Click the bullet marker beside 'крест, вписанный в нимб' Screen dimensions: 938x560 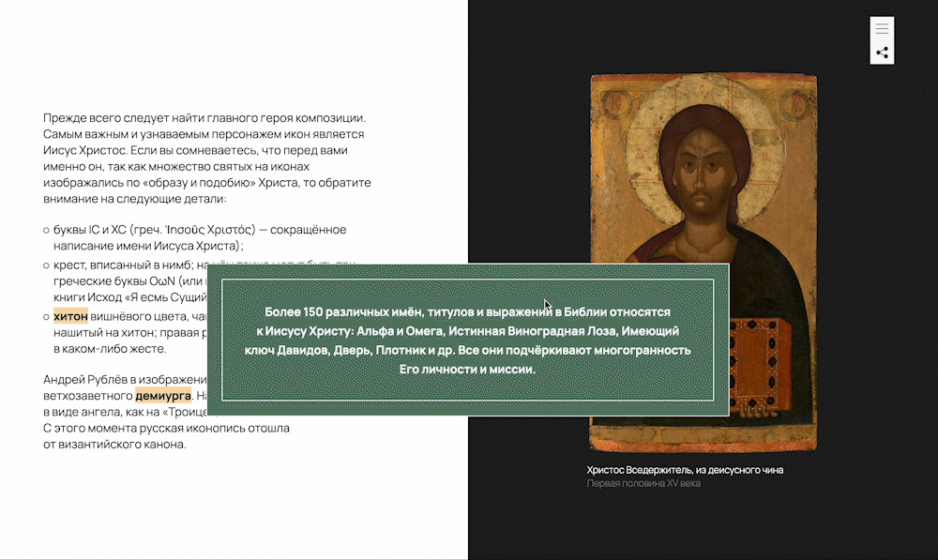(x=44, y=267)
